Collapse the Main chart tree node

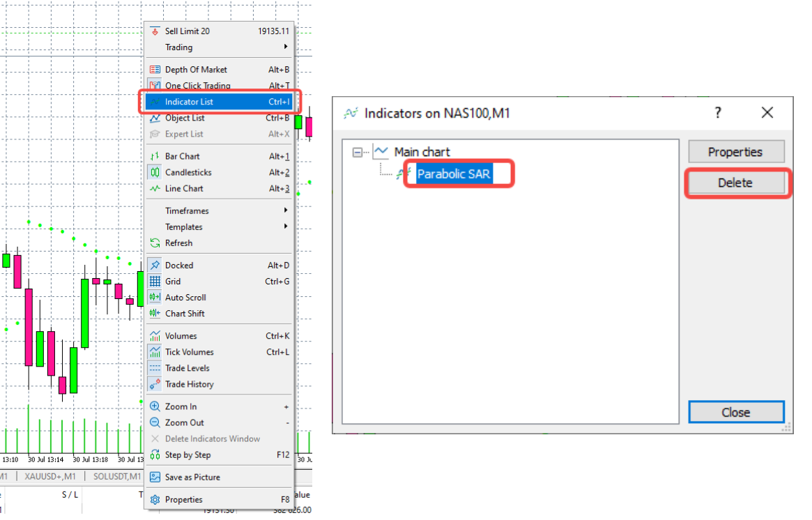358,152
